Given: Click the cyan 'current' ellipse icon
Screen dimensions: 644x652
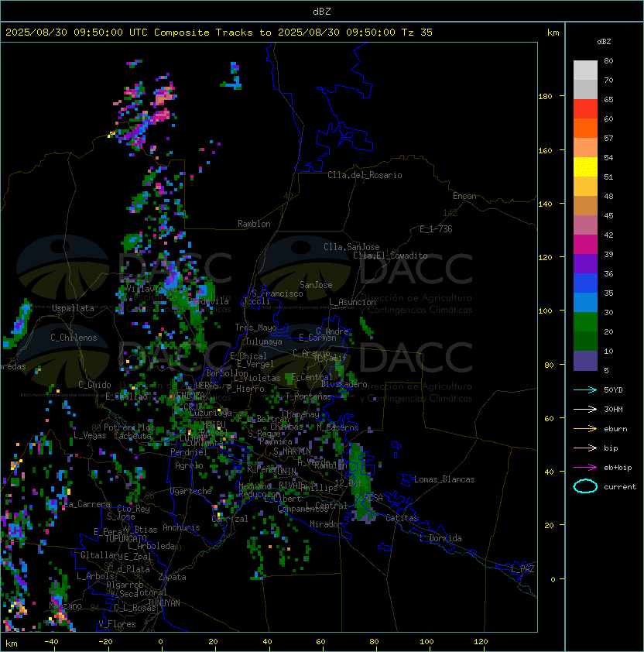Looking at the screenshot, I should [x=585, y=486].
